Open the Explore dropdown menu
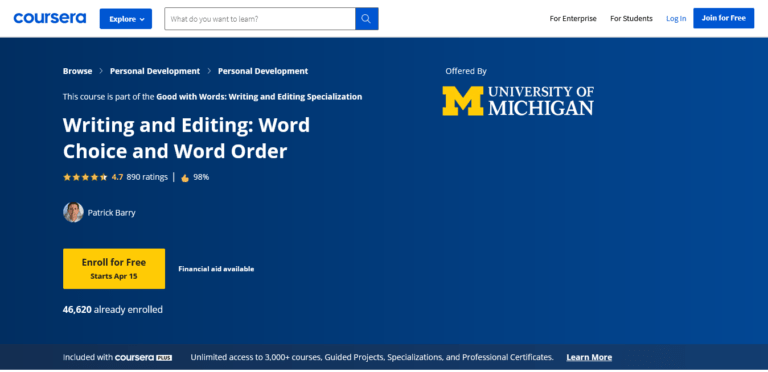Viewport: 768px width, 372px height. (x=126, y=19)
